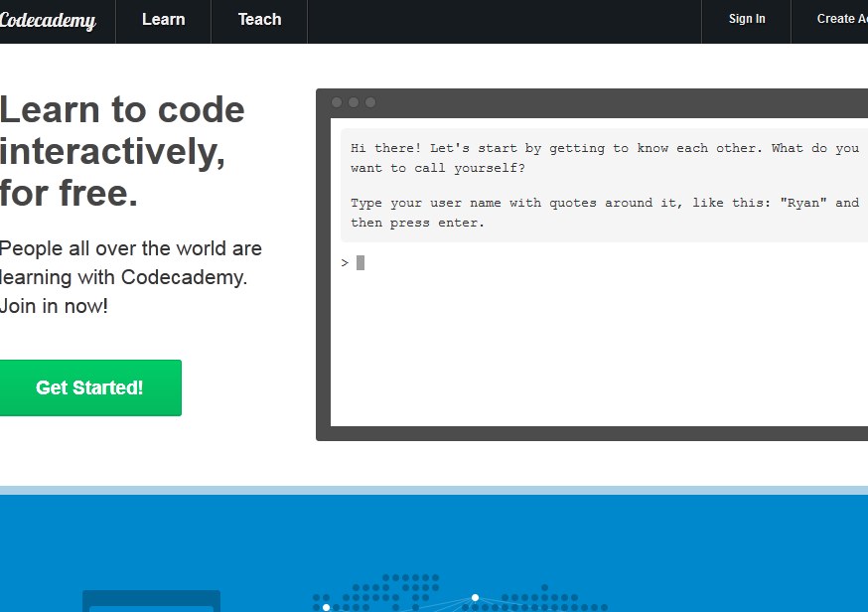Click the three dots in the console title bar
Viewport: 868px width, 612px height.
click(354, 102)
